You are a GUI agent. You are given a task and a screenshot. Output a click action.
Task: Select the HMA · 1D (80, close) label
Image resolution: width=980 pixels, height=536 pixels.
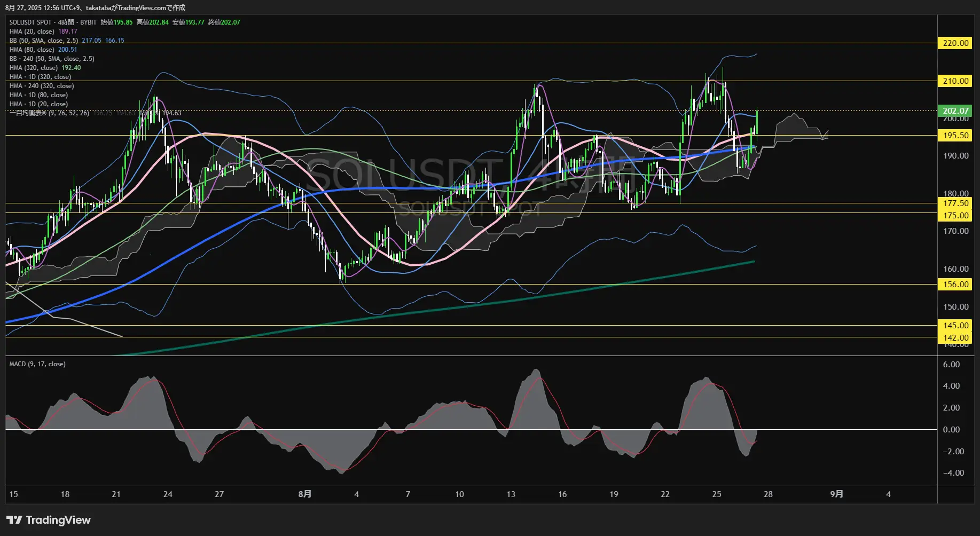pos(38,95)
